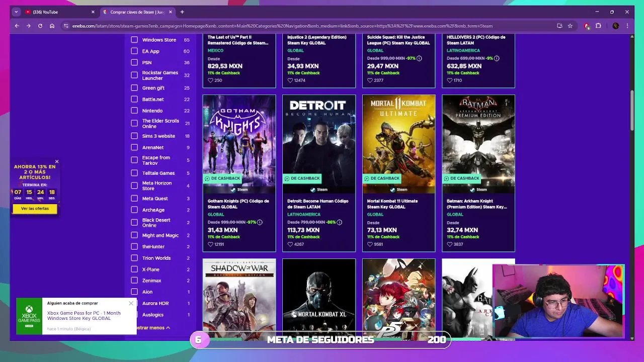Show price info icon for Detroit: Become Human

tap(339, 222)
